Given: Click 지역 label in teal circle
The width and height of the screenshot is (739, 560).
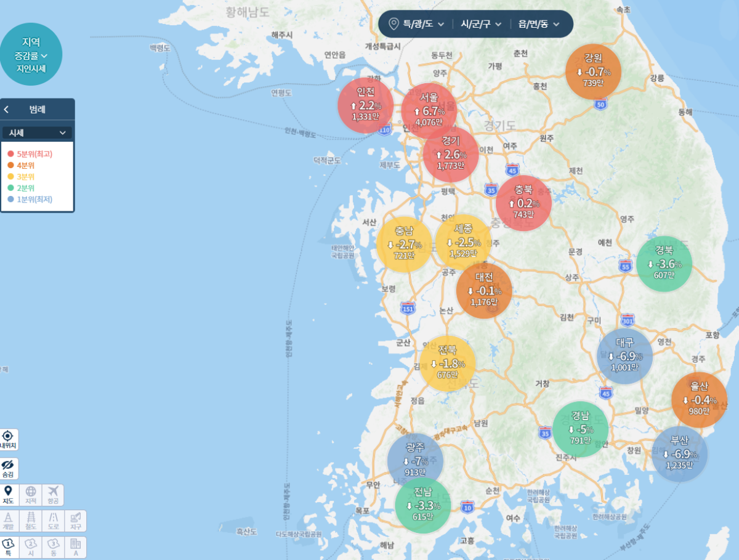Looking at the screenshot, I should coord(31,42).
